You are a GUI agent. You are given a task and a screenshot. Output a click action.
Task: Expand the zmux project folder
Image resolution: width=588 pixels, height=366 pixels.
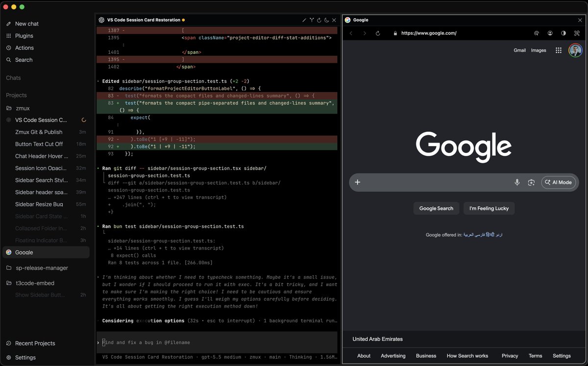click(x=46, y=108)
